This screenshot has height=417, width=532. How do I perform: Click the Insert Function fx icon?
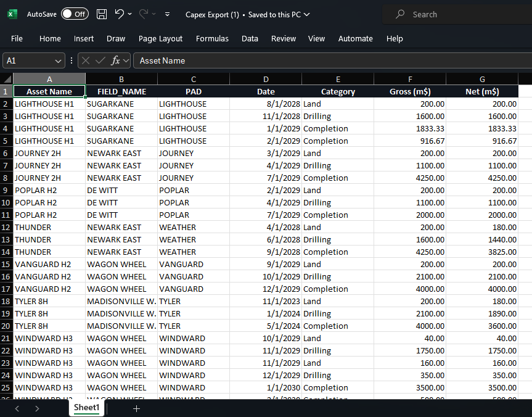click(115, 60)
